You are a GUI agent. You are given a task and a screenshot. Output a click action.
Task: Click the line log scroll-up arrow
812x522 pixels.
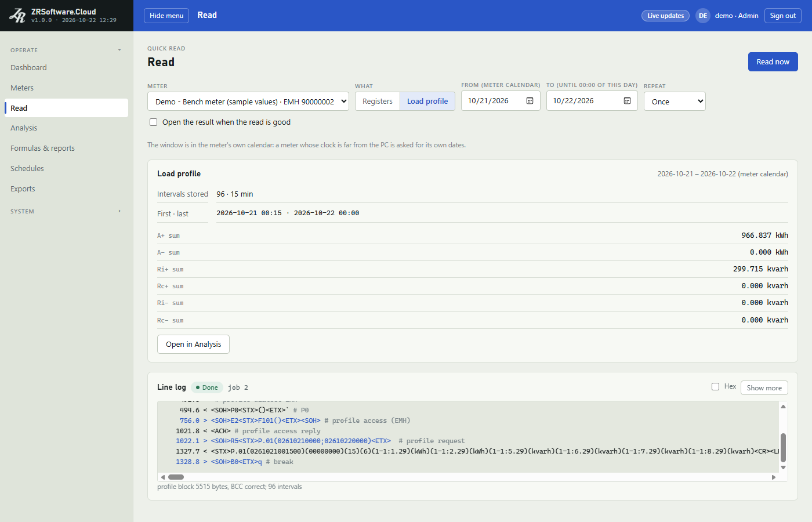[783, 407]
